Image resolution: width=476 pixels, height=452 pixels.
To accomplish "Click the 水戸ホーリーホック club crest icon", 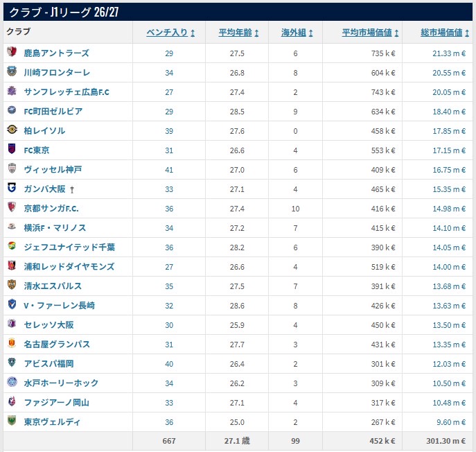I will (x=12, y=381).
